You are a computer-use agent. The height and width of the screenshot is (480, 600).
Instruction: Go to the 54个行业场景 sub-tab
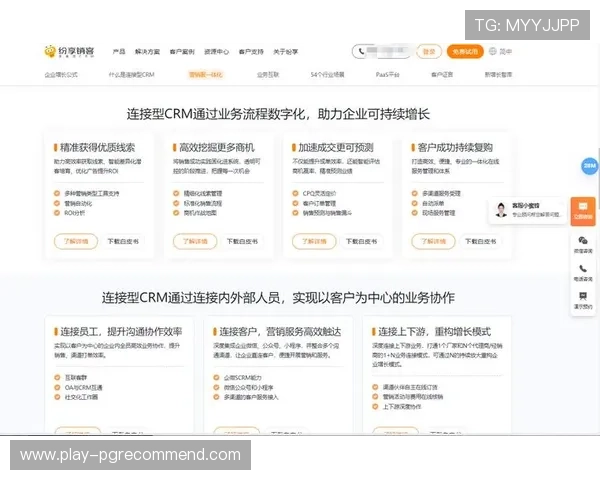[328, 75]
